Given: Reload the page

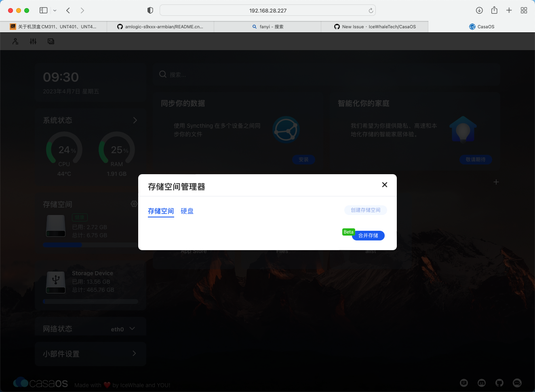Looking at the screenshot, I should pos(371,11).
